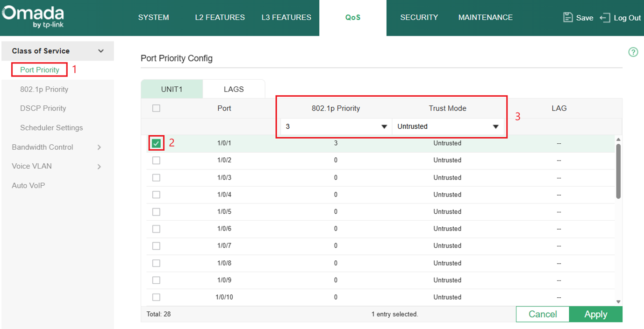Image resolution: width=644 pixels, height=329 pixels.
Task: Switch to the LAGS tab
Action: click(234, 89)
